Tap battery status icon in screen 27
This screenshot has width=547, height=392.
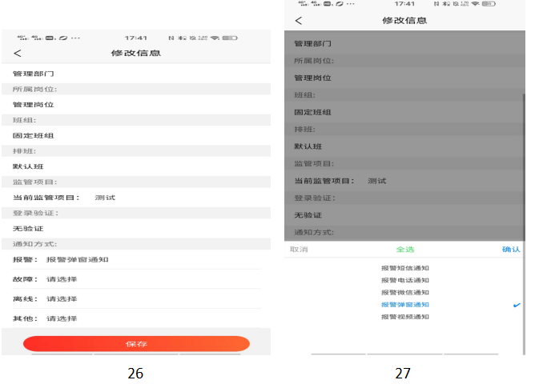[489, 4]
